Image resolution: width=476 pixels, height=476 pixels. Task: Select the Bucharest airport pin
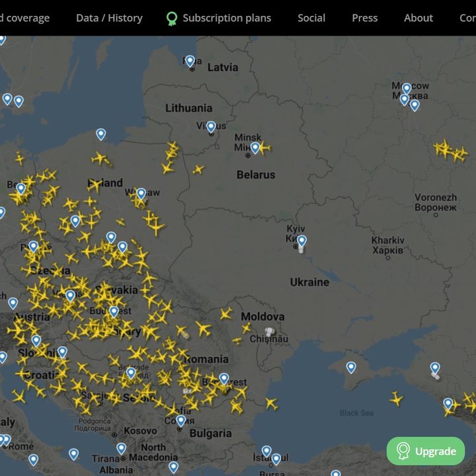[224, 379]
